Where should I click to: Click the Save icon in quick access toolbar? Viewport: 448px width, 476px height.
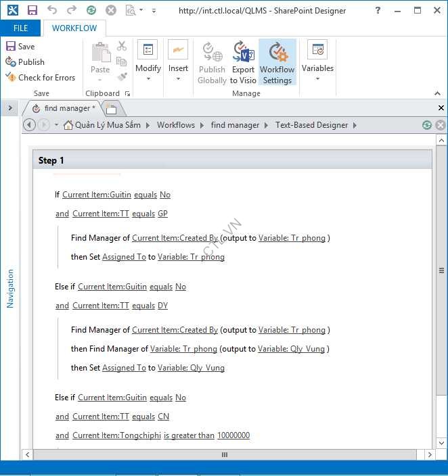point(32,11)
